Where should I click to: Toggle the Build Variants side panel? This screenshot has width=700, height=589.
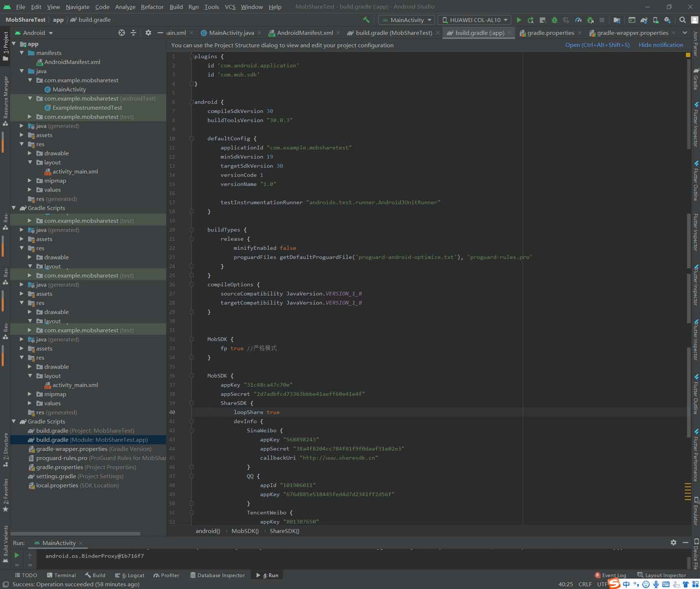coord(5,544)
